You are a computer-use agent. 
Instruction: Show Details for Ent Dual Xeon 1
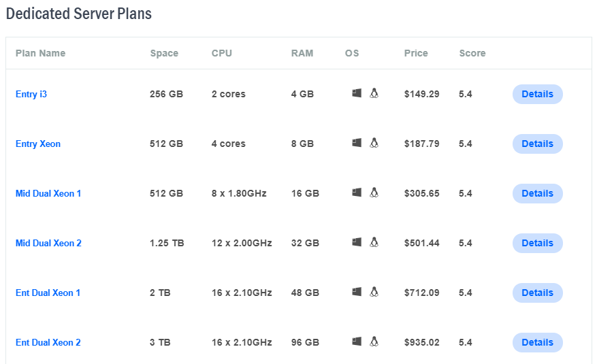click(x=537, y=293)
